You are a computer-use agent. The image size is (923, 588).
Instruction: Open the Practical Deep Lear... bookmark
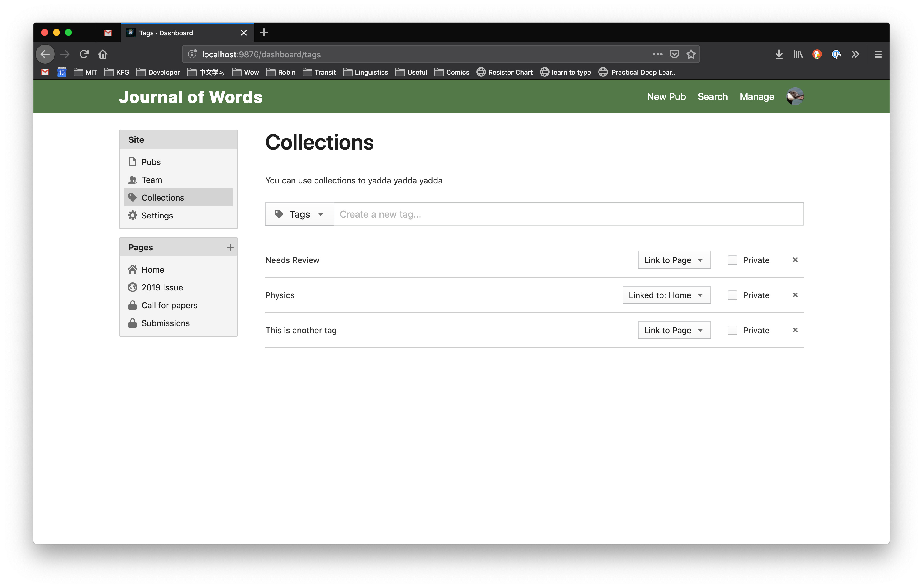click(638, 72)
